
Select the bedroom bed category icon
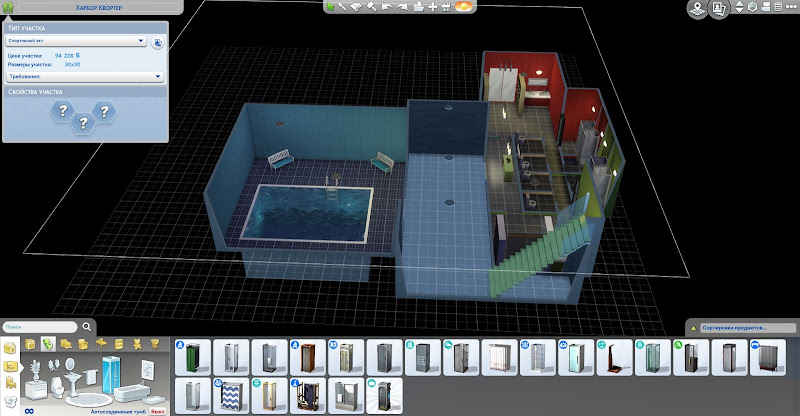click(x=66, y=344)
